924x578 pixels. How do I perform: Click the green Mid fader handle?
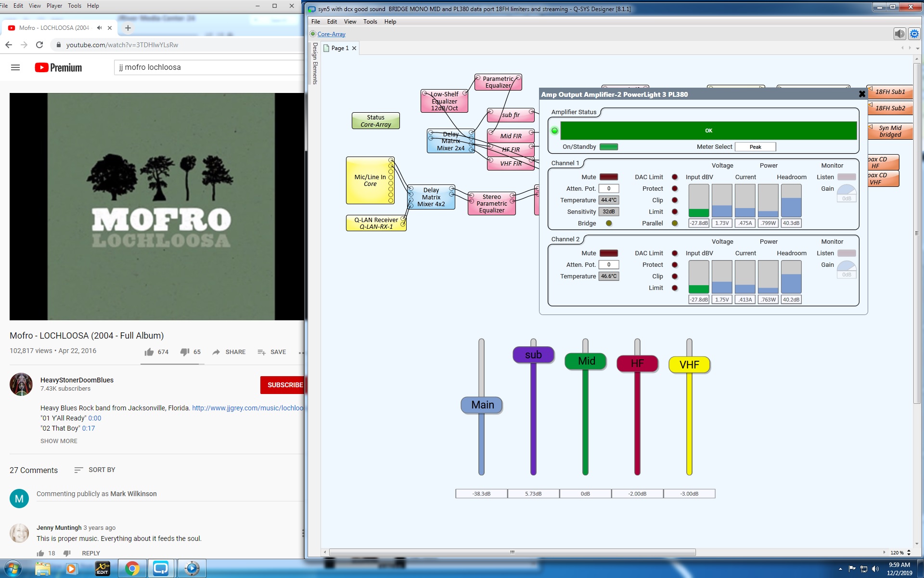(586, 361)
